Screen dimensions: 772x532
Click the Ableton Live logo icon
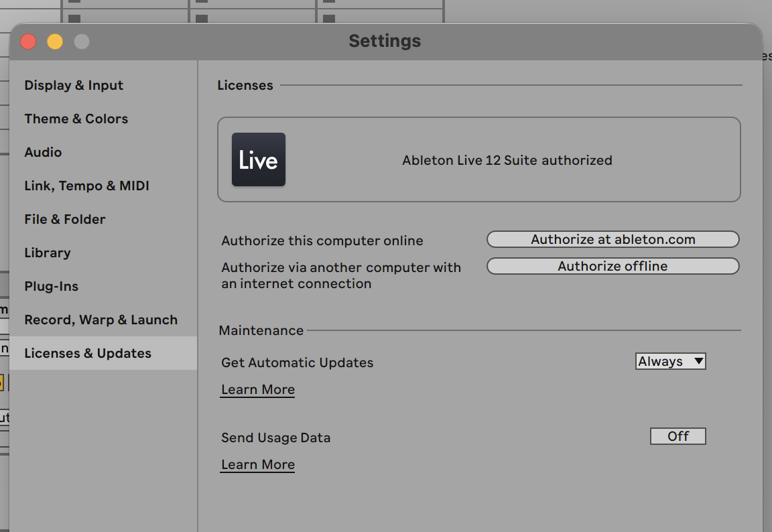point(258,159)
